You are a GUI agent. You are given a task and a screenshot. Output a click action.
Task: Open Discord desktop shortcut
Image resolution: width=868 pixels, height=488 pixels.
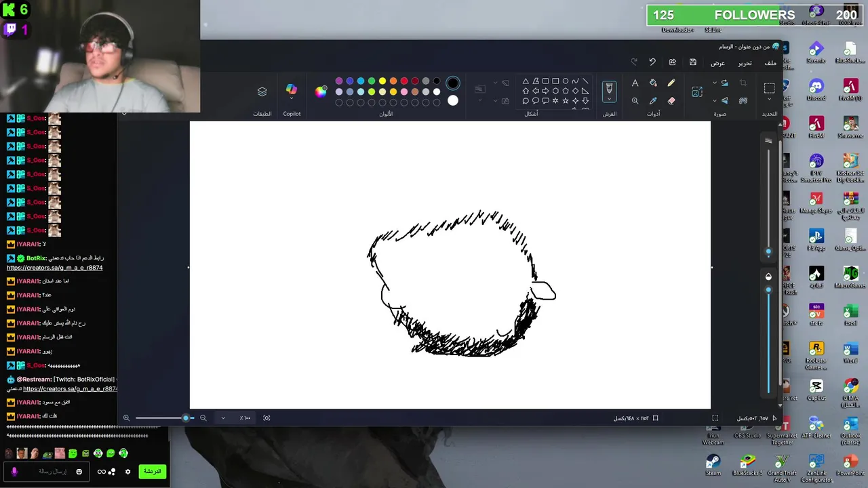[816, 90]
